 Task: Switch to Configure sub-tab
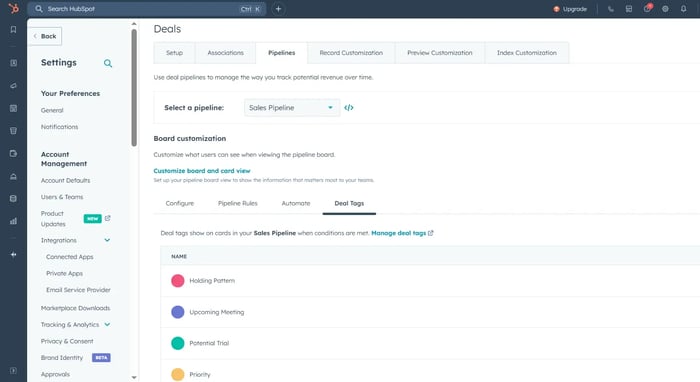180,203
